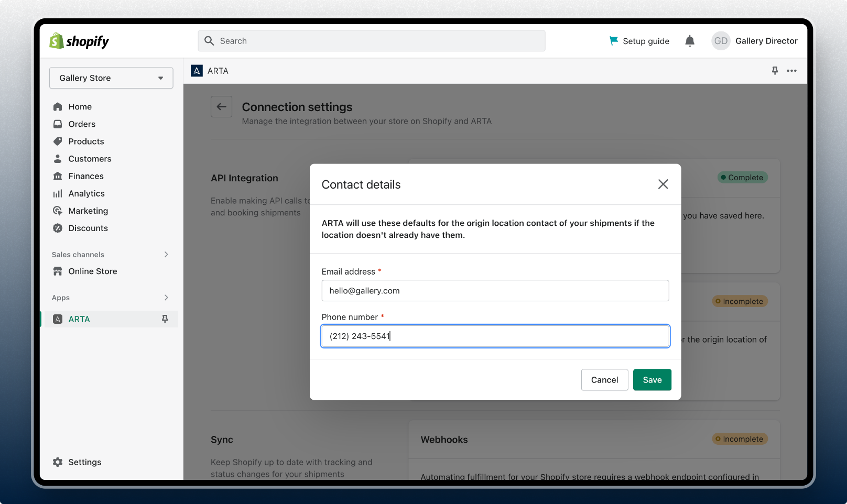Screen dimensions: 847x504
Task: Select Discounts in the sidebar
Action: click(x=88, y=228)
